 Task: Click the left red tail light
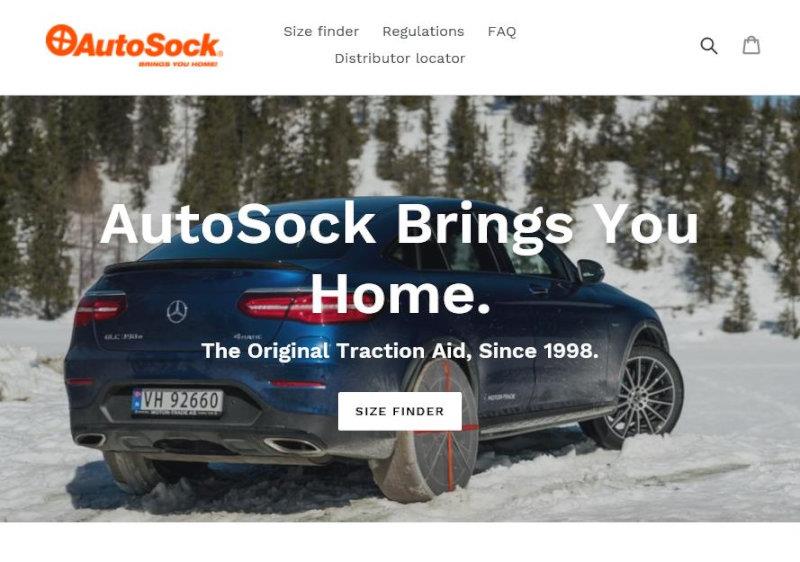[x=99, y=309]
